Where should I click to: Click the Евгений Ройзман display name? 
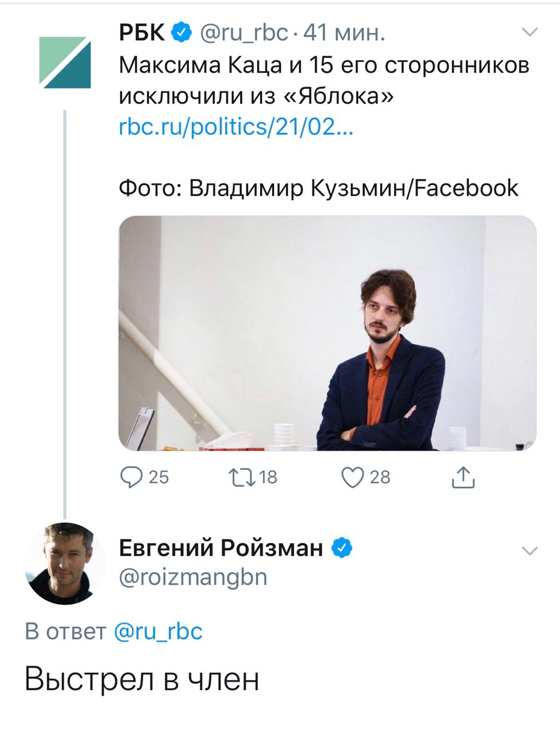point(220,548)
